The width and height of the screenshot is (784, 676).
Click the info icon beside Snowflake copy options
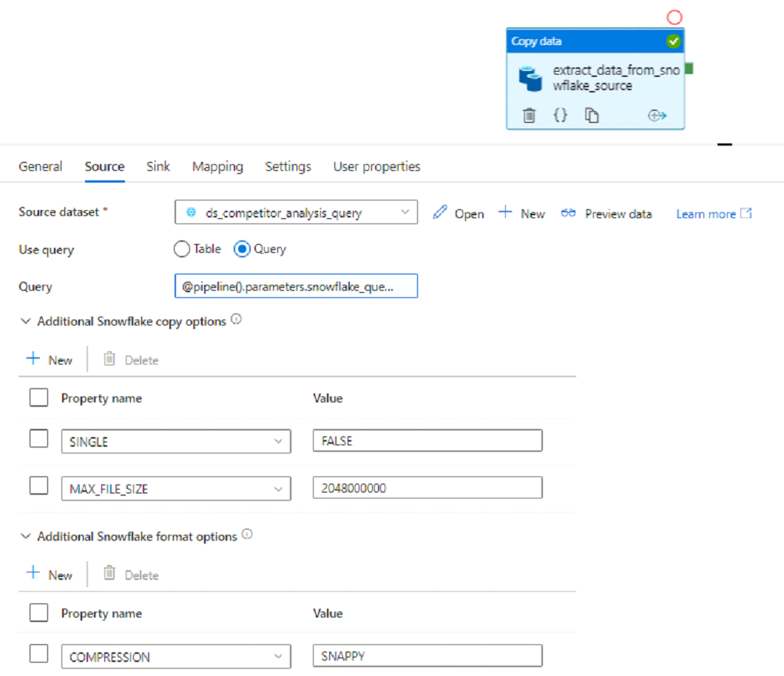(x=237, y=318)
